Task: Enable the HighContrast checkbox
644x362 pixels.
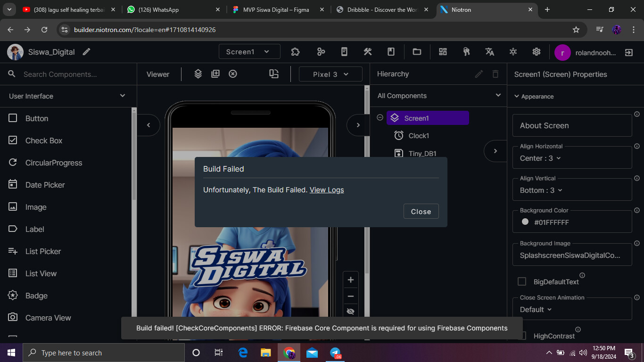Action: coord(522,336)
